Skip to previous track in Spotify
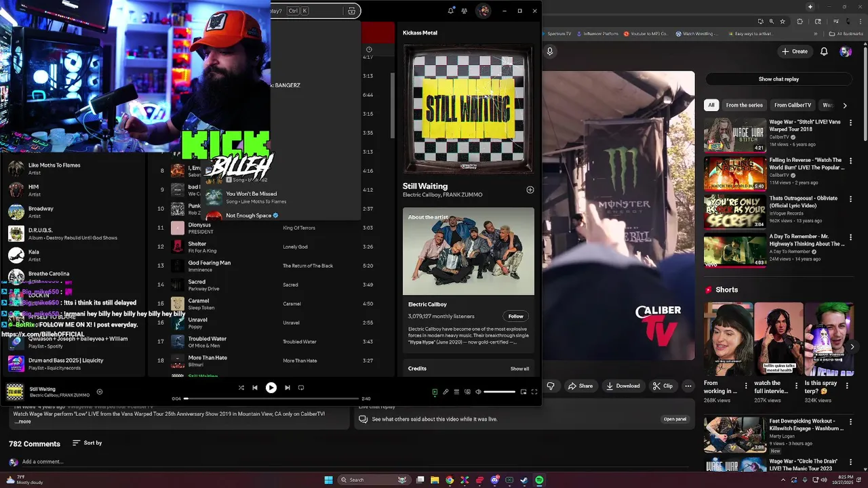Viewport: 868px width, 488px height. [x=255, y=388]
